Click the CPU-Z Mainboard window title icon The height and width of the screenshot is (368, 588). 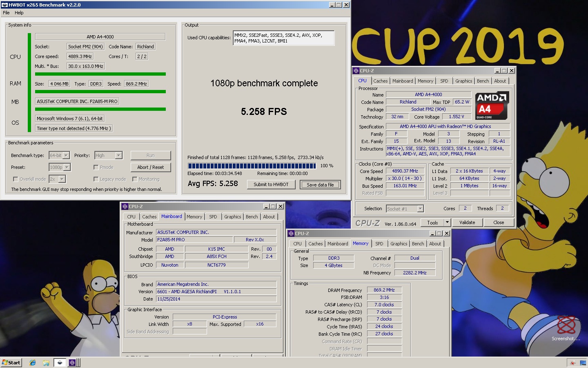pyautogui.click(x=125, y=206)
